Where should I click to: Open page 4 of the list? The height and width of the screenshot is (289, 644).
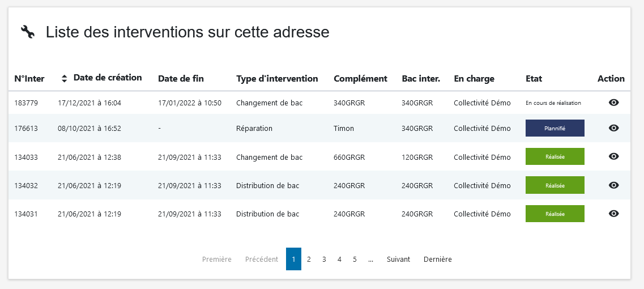pos(339,260)
